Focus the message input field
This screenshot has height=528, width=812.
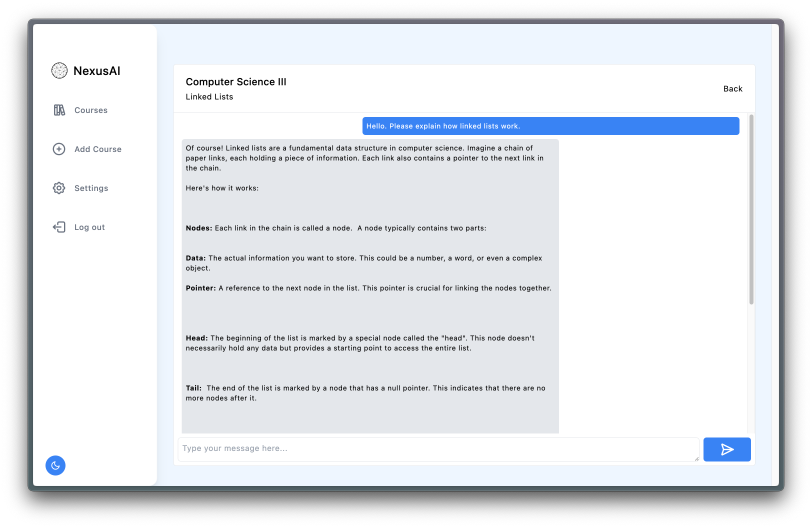click(438, 449)
